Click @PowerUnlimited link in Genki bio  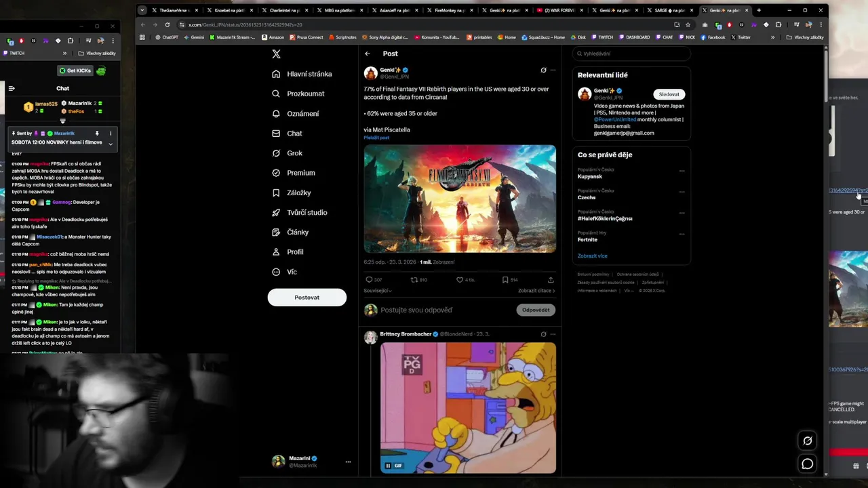[x=615, y=119]
